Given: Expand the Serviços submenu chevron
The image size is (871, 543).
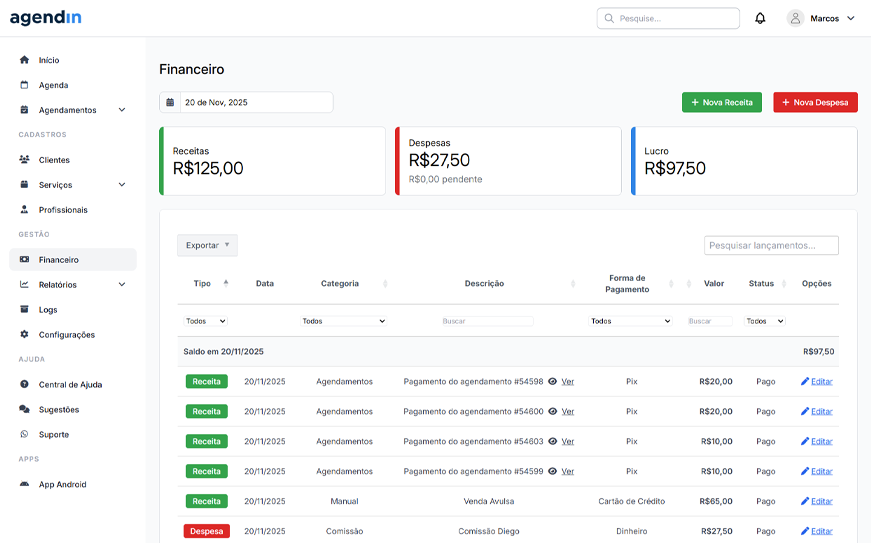Looking at the screenshot, I should 122,185.
